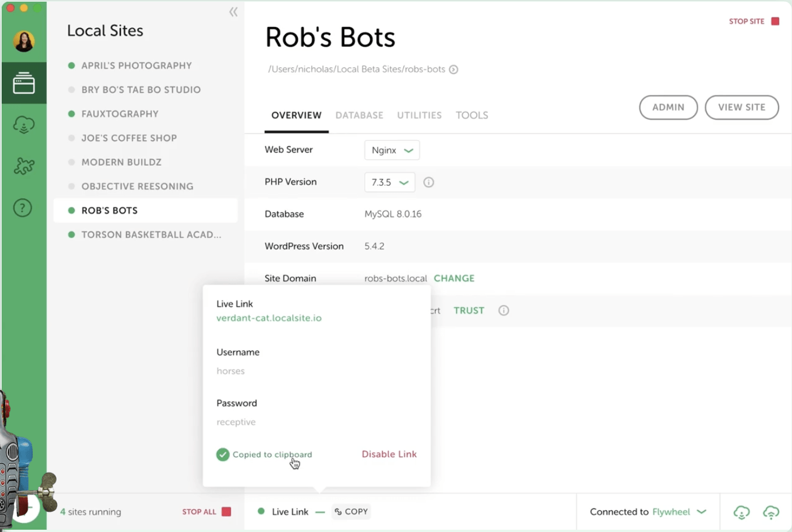The image size is (792, 532).
Task: Click the cloud pull icon in footer
Action: (x=741, y=512)
